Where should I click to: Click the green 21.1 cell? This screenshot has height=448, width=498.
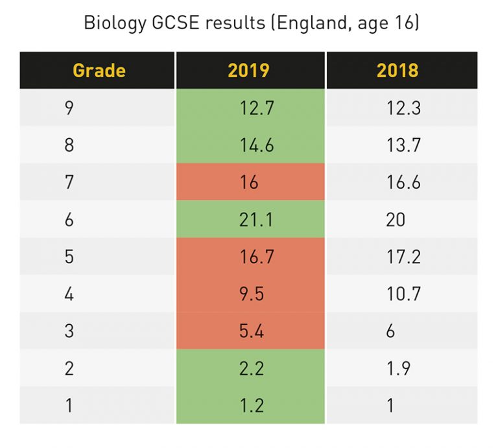(250, 220)
